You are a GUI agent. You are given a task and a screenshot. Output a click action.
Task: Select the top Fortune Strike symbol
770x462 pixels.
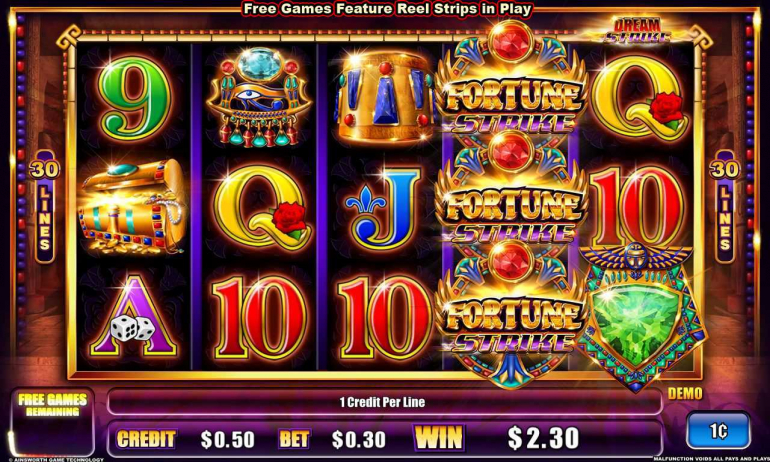511,83
